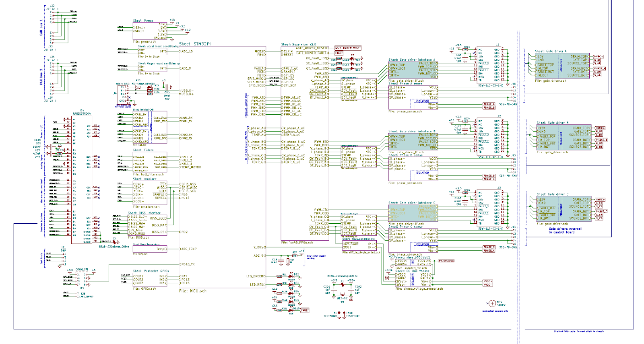
Task: Select the RJHSE538004 connector J24
Action: (x=82, y=180)
